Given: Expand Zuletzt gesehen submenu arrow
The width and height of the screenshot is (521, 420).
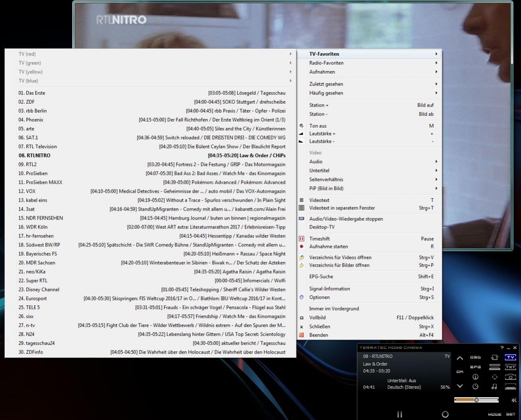Looking at the screenshot, I should coord(436,84).
